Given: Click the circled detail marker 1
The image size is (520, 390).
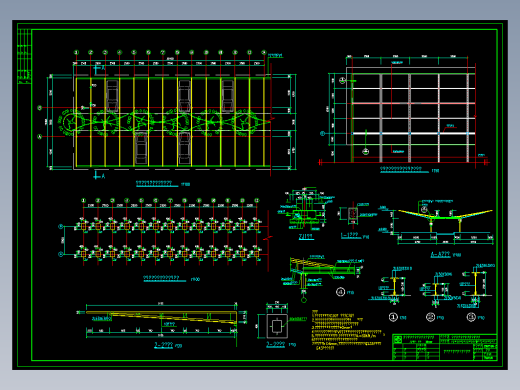Looking at the screenshot, I should pyautogui.click(x=393, y=317).
